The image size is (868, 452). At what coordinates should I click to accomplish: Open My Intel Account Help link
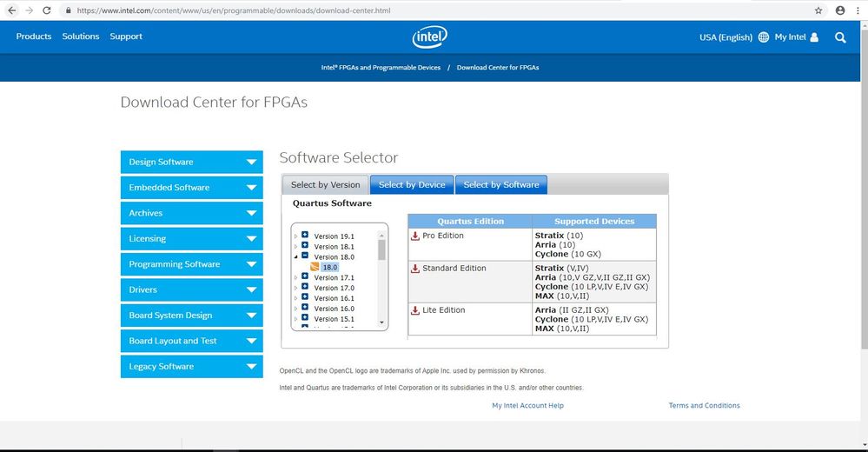[x=527, y=405]
